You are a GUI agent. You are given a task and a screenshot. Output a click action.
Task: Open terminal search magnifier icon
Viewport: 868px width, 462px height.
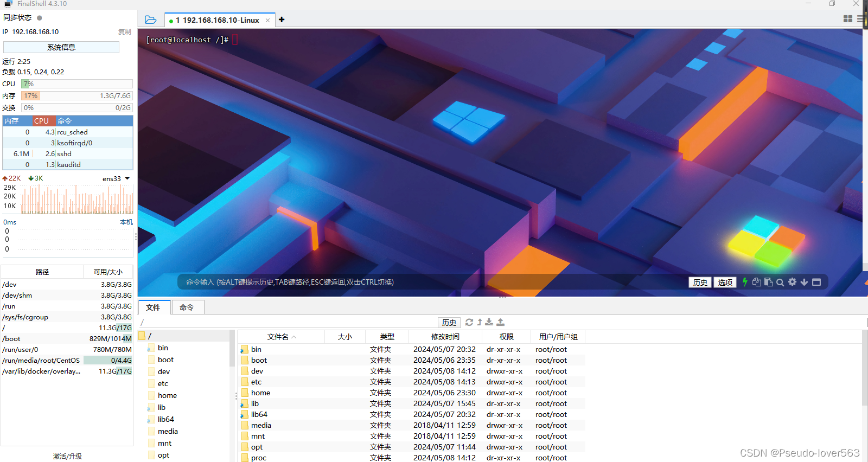[780, 282]
